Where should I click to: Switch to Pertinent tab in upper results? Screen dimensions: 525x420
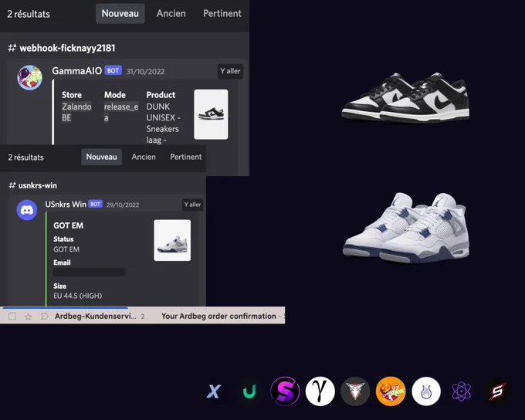[x=222, y=13]
